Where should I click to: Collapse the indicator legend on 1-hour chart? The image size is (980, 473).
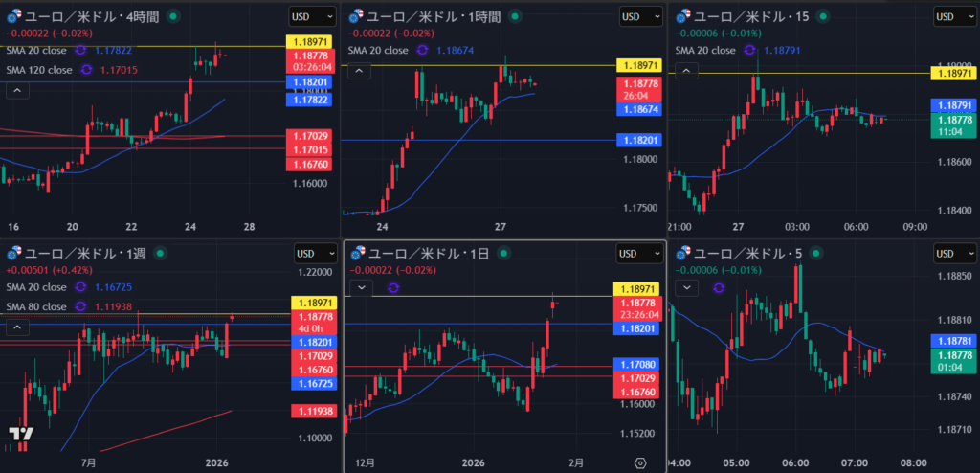click(358, 70)
